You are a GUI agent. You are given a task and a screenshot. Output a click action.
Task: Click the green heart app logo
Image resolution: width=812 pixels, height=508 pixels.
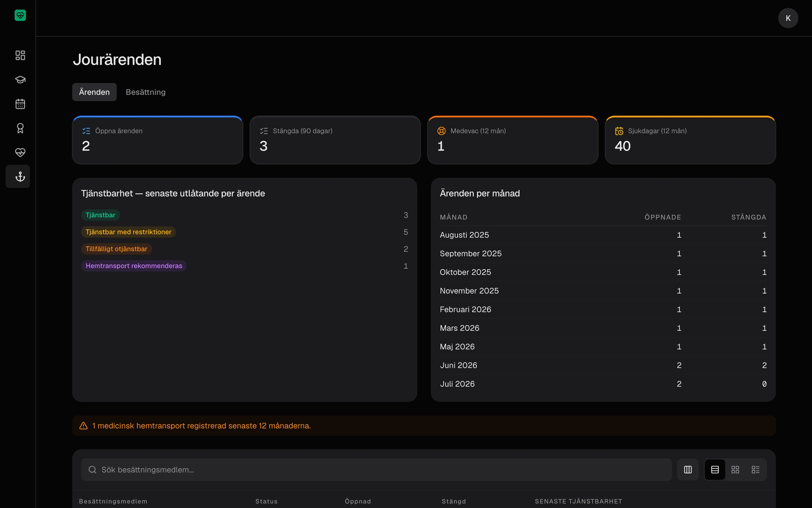point(20,15)
